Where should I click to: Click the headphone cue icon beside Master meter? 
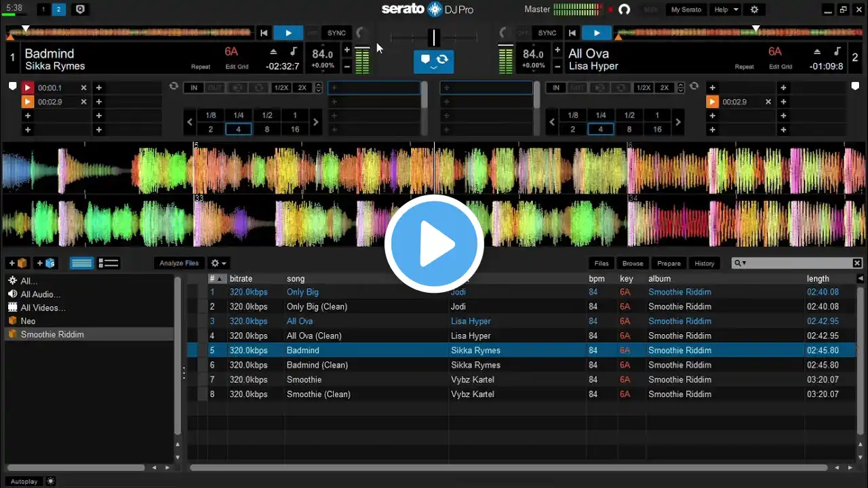pyautogui.click(x=625, y=9)
